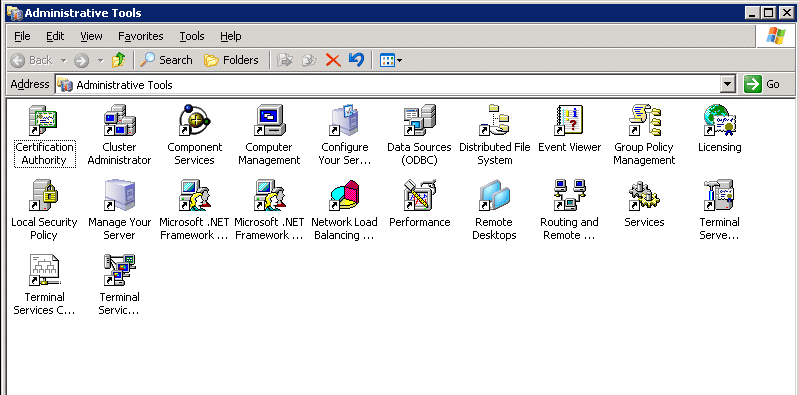799x395 pixels.
Task: Open the View menu
Action: [x=91, y=36]
